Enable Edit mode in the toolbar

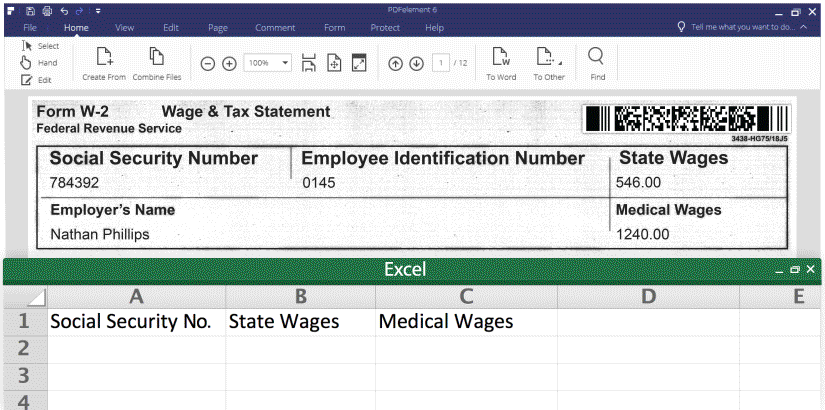coord(38,79)
